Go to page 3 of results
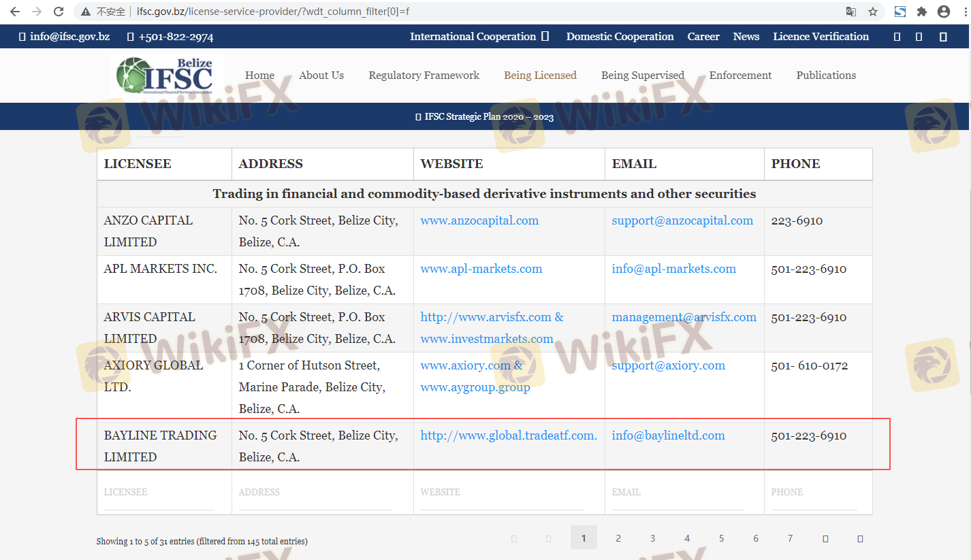The height and width of the screenshot is (560, 971). [652, 538]
